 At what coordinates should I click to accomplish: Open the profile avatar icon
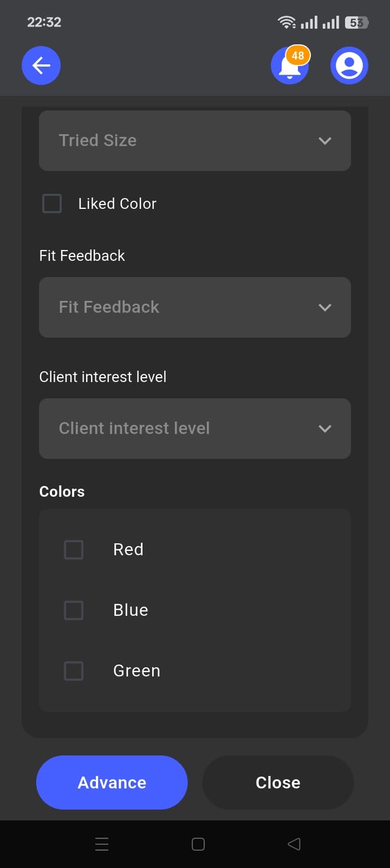349,65
